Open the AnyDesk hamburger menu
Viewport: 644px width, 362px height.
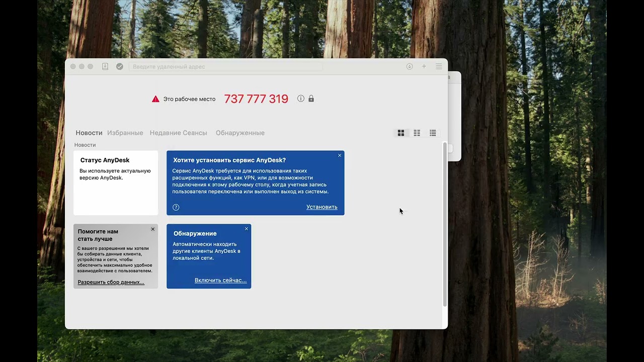tap(439, 66)
